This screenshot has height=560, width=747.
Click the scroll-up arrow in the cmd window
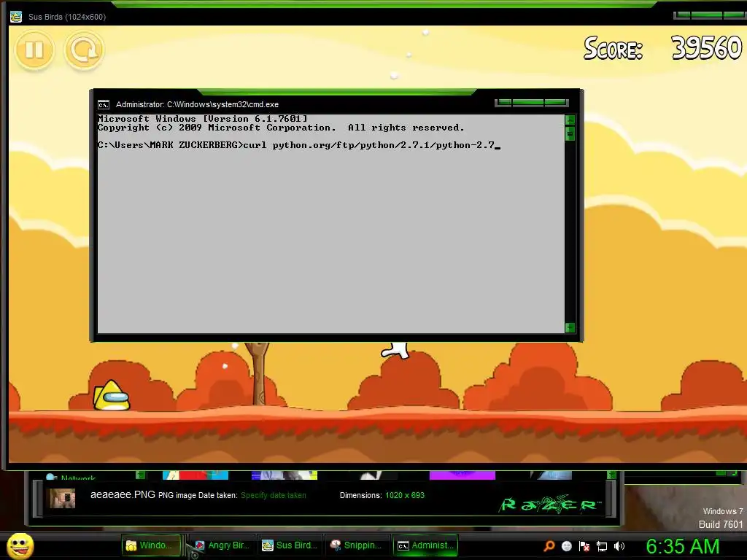pos(570,120)
